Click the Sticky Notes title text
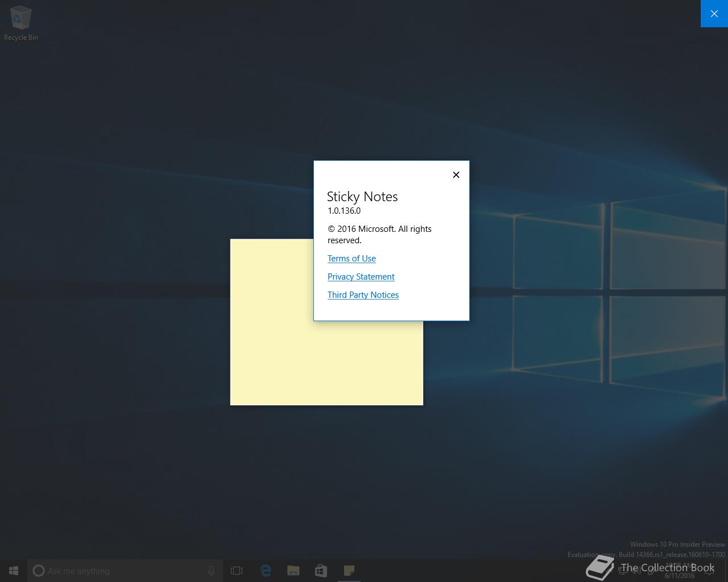The image size is (728, 582). 362,197
